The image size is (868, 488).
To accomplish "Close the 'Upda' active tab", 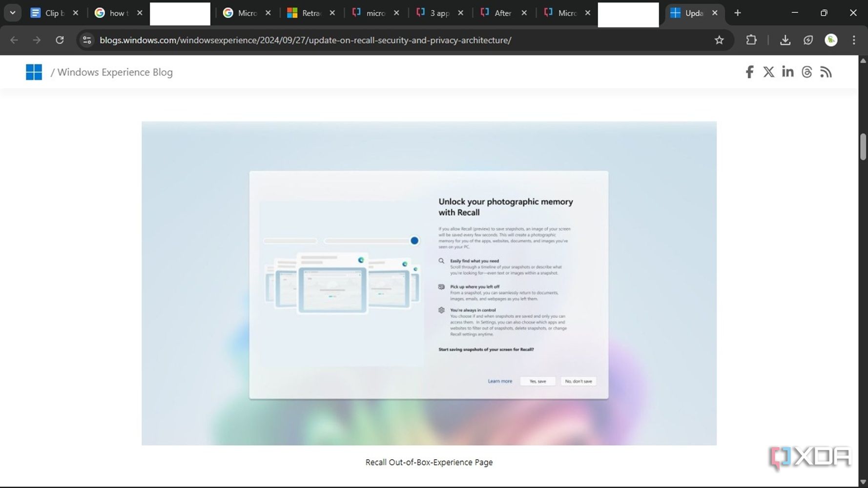I will (x=715, y=13).
